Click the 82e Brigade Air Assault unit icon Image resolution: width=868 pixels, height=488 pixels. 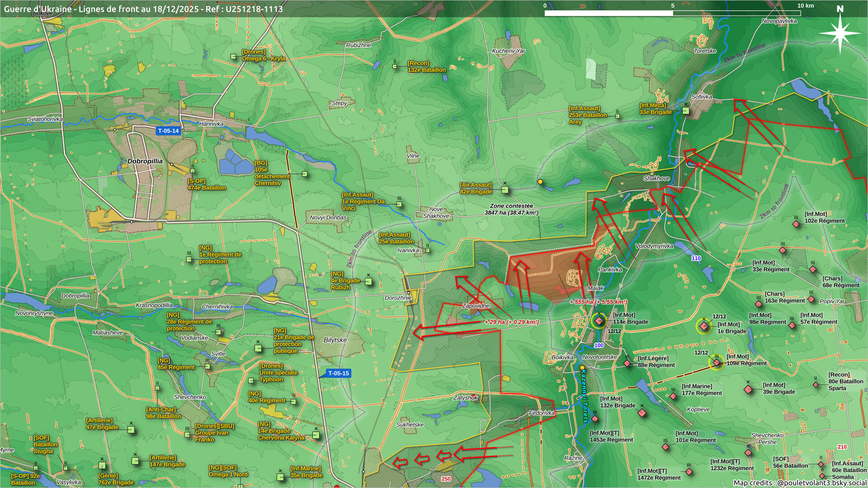[x=505, y=190]
